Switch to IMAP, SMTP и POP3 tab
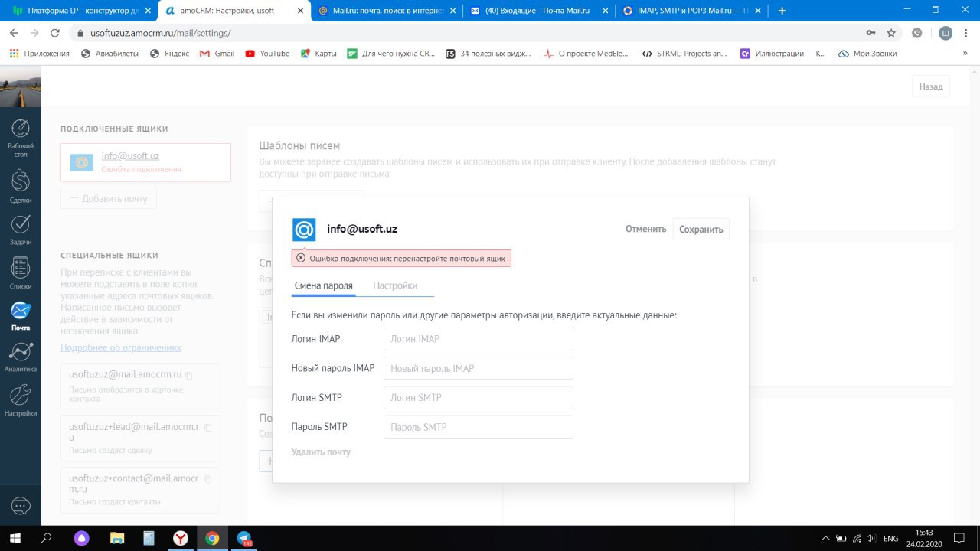The width and height of the screenshot is (980, 551). pos(693,11)
